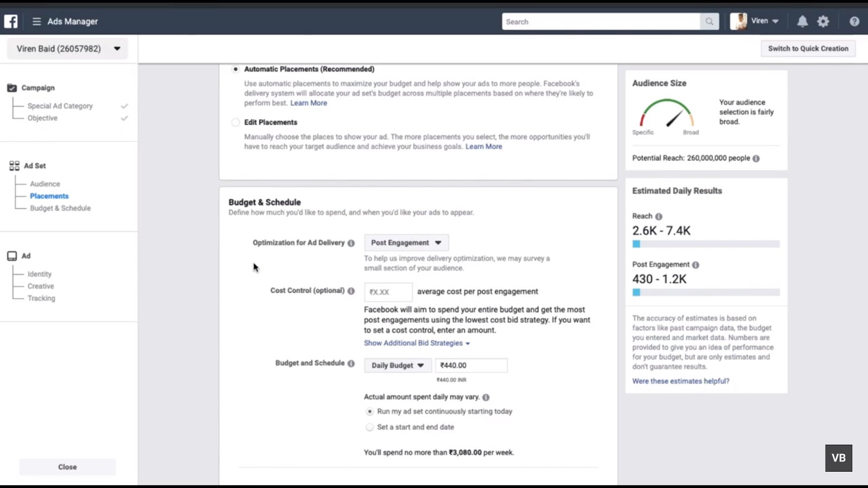Click the Close button
The image size is (868, 488).
coord(67,467)
